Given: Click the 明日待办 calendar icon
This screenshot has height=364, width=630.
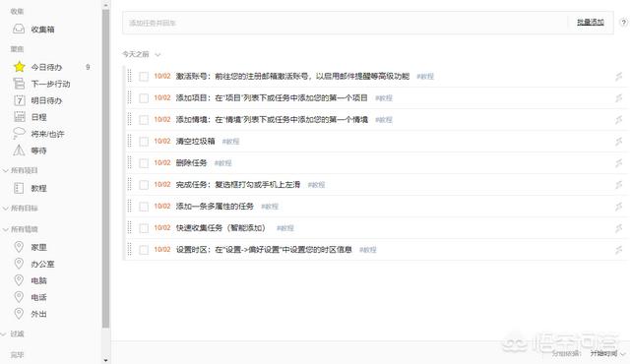Looking at the screenshot, I should click(19, 100).
